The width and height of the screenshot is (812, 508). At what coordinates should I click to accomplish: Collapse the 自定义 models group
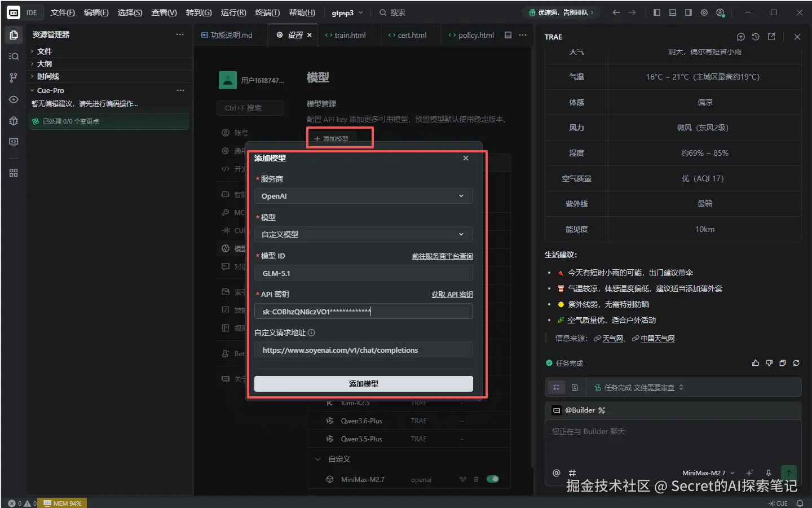[x=318, y=459]
